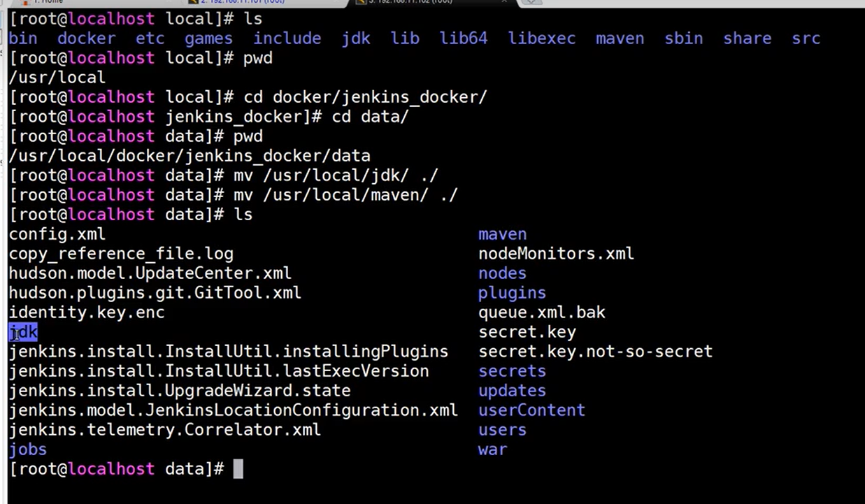
Task: Click the mv /usr/local/maven/ ./ command
Action: pyautogui.click(x=346, y=195)
